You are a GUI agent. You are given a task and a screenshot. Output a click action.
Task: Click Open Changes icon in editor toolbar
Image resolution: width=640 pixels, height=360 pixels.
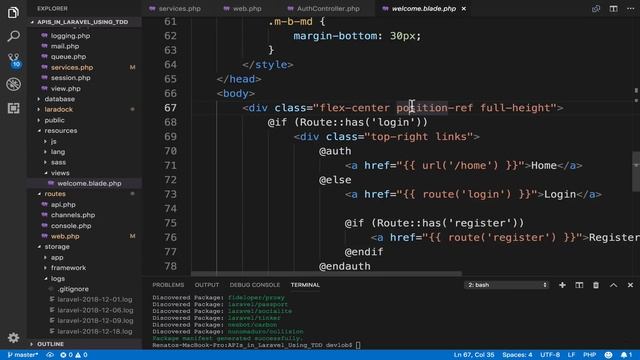[x=596, y=9]
